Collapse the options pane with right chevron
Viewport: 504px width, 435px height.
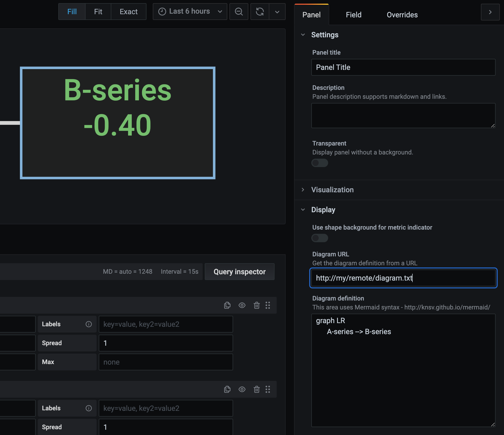(x=490, y=12)
